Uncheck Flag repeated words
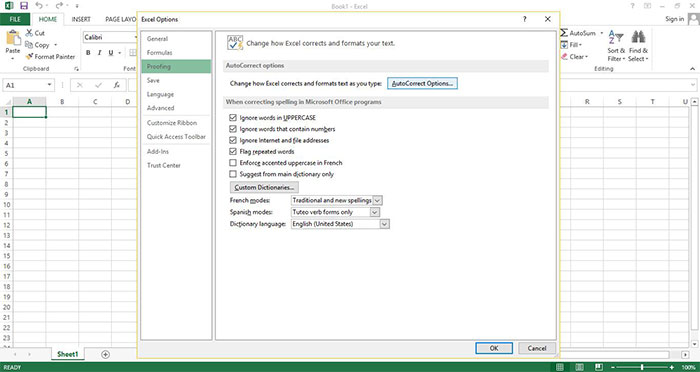This screenshot has width=700, height=372. click(233, 152)
